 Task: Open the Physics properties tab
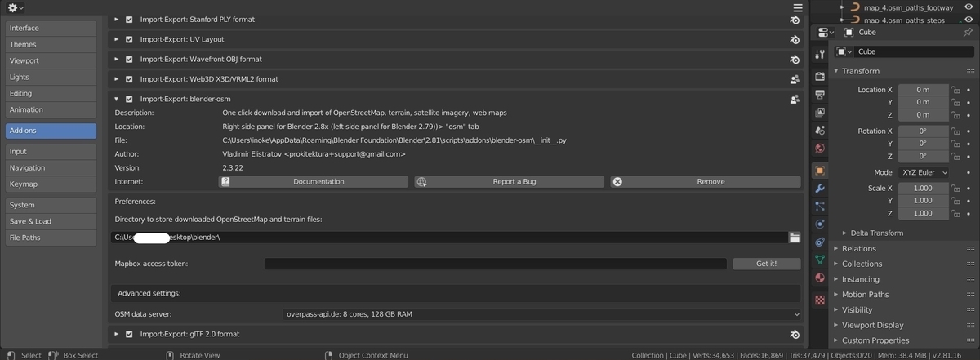[821, 224]
